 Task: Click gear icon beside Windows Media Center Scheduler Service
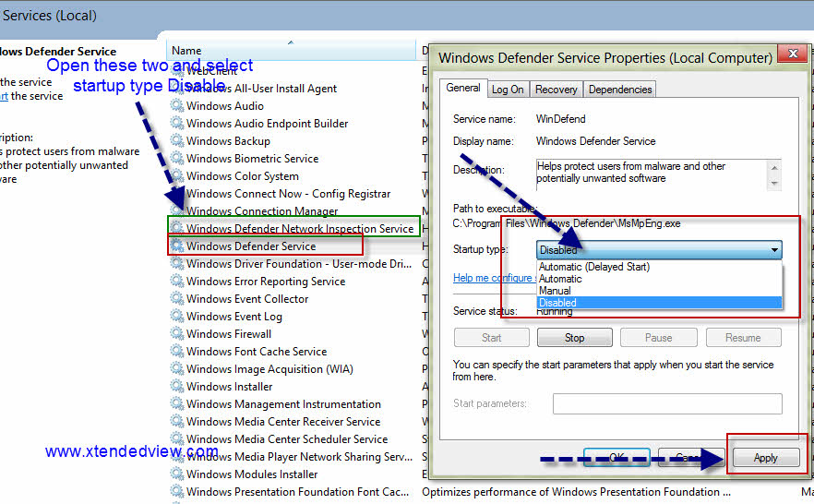(x=177, y=439)
